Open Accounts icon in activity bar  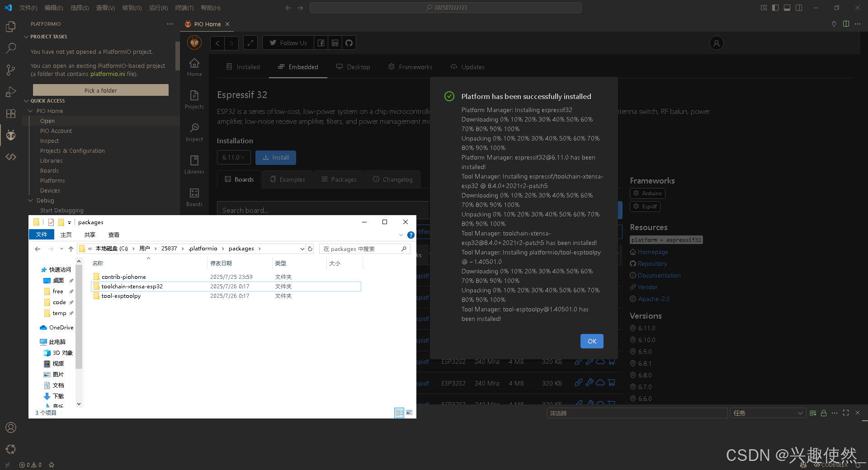[11, 428]
